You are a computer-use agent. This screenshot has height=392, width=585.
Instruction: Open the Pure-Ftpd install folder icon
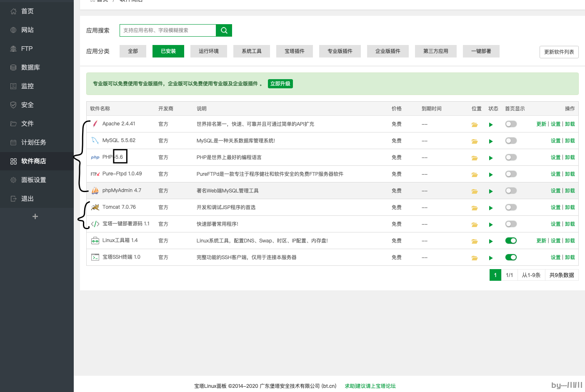475,175
